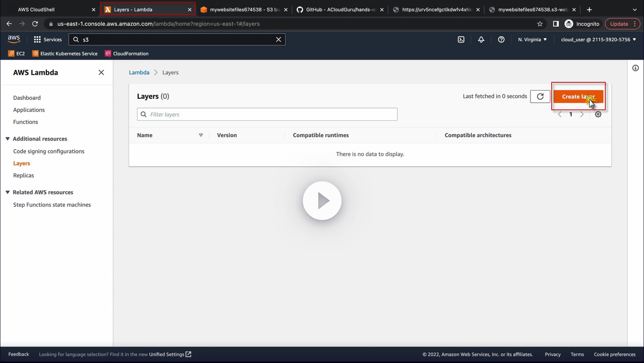Viewport: 644px width, 363px height.
Task: Open the N. Virginia region dropdown
Action: pyautogui.click(x=532, y=39)
